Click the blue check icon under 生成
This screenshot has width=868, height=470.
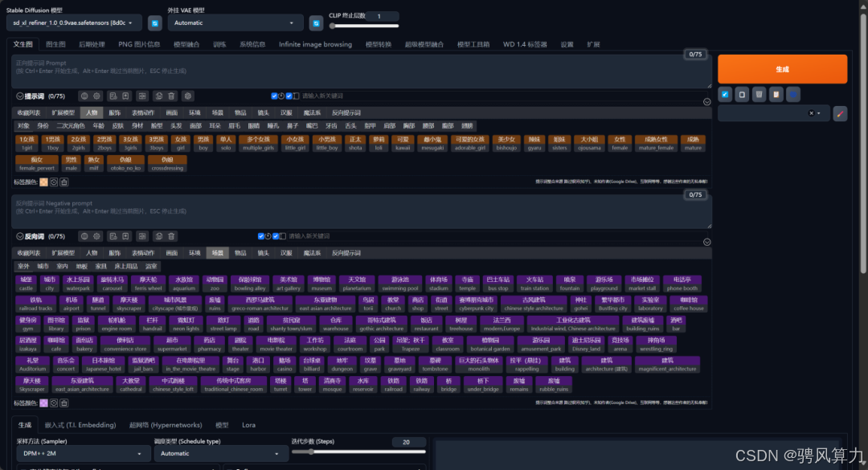click(x=725, y=95)
